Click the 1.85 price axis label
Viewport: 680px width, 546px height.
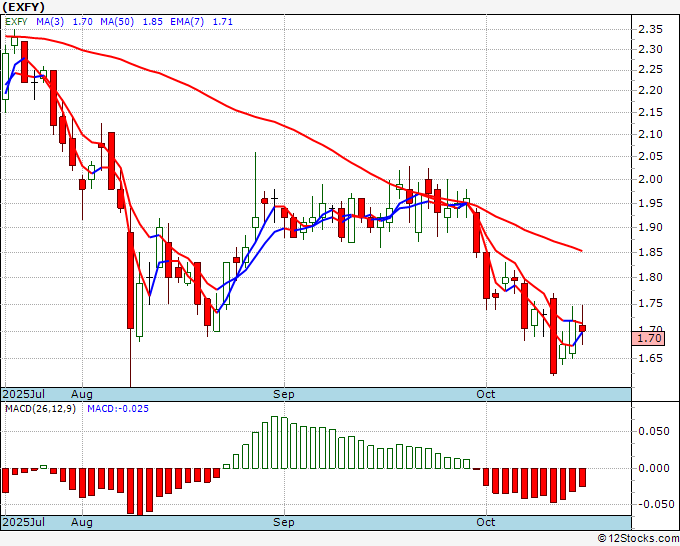click(x=650, y=252)
